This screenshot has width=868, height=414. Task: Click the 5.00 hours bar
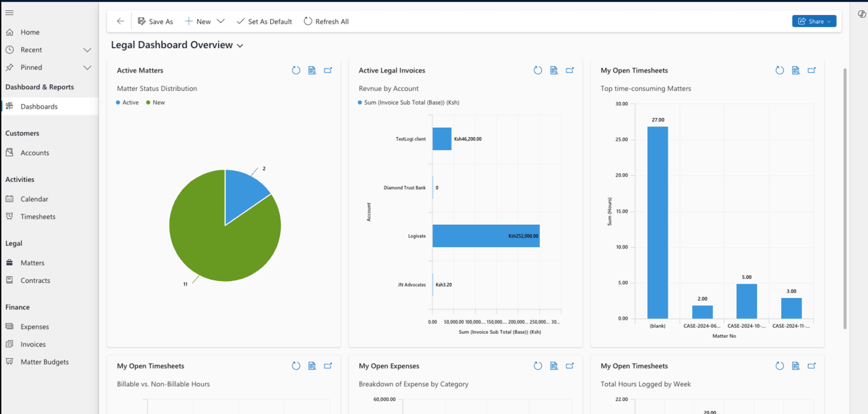point(747,301)
